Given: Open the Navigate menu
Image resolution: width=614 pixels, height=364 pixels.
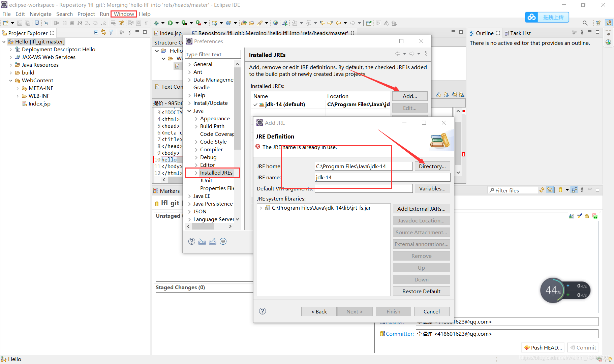Looking at the screenshot, I should [x=40, y=14].
